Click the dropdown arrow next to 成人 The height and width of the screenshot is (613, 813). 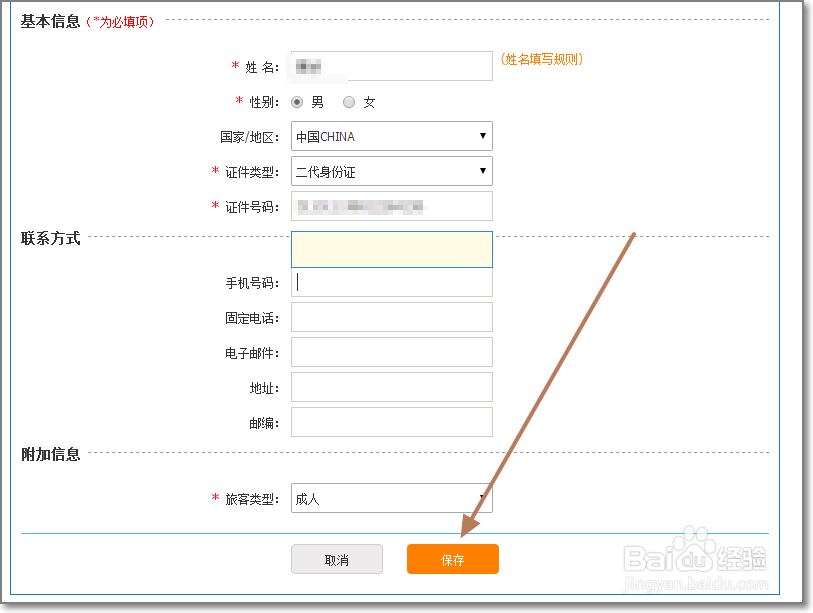click(481, 496)
